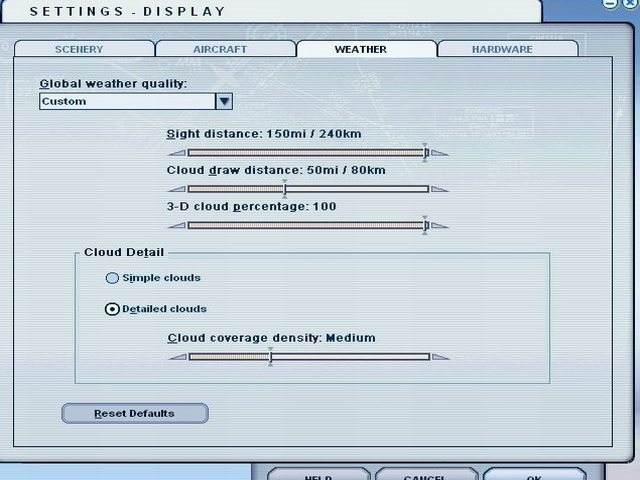Click the Help button at the bottom
Viewport: 640px width, 480px height.
point(319,474)
